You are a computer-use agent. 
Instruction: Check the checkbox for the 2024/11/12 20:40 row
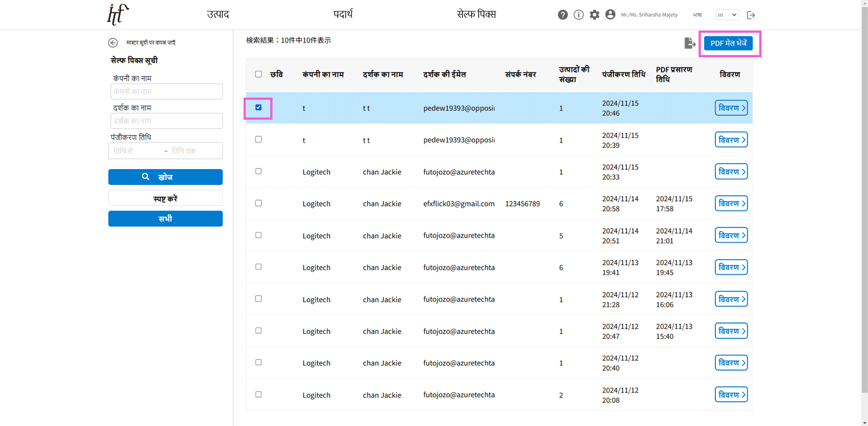coord(258,362)
